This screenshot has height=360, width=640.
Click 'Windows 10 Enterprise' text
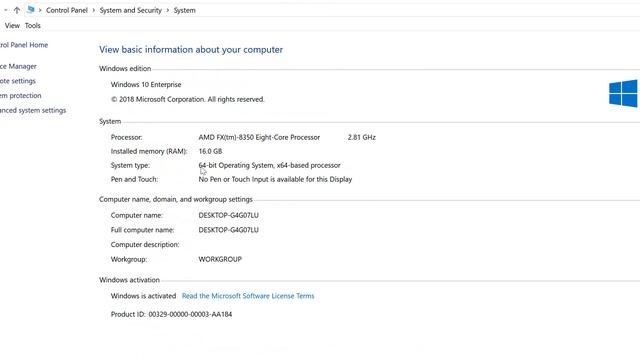(146, 84)
